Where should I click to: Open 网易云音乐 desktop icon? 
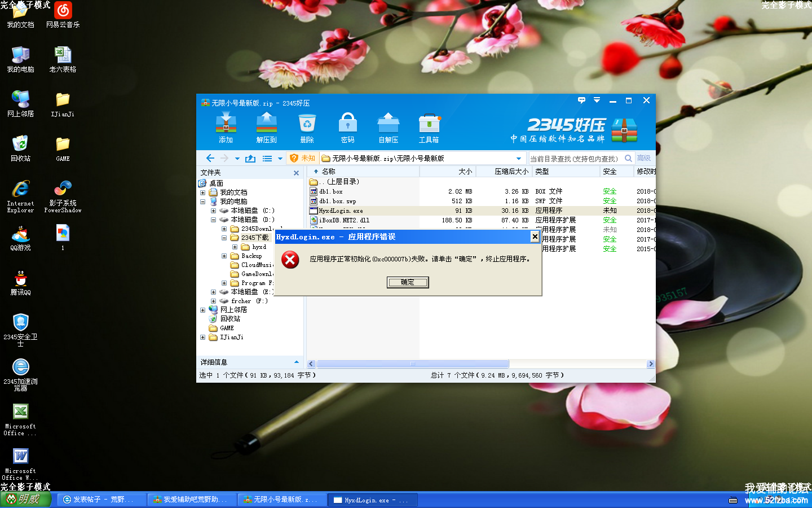(x=63, y=15)
